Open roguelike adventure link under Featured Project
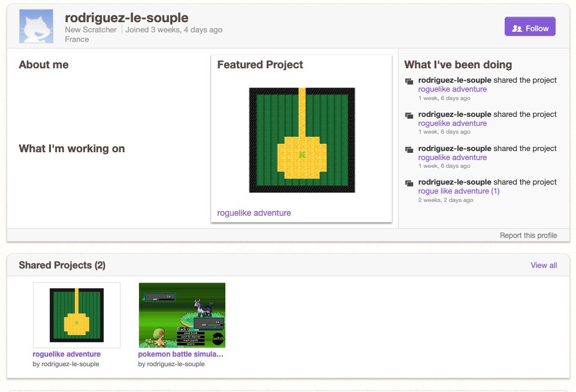Viewport: 576px width, 392px height. coord(254,213)
